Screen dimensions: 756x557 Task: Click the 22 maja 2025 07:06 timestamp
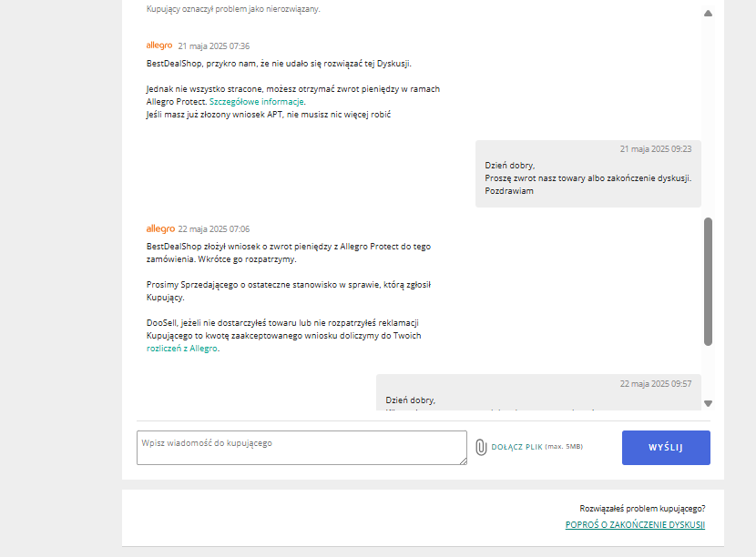pos(213,229)
